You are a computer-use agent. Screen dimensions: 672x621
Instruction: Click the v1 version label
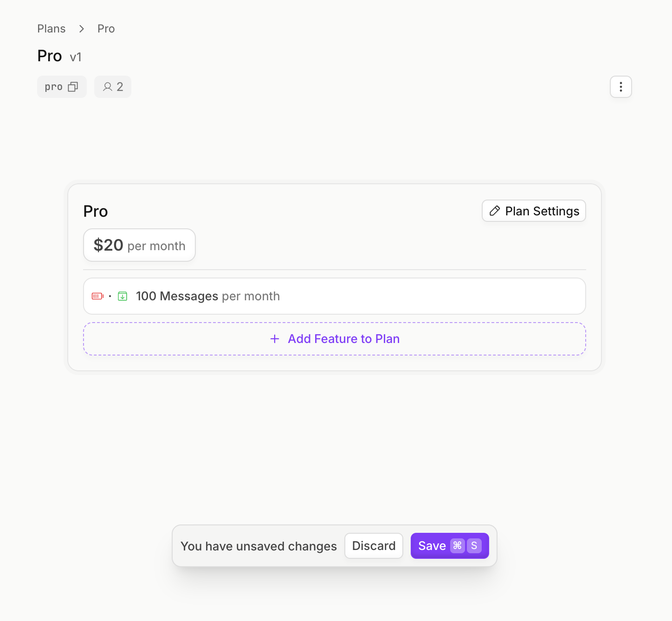coord(76,57)
